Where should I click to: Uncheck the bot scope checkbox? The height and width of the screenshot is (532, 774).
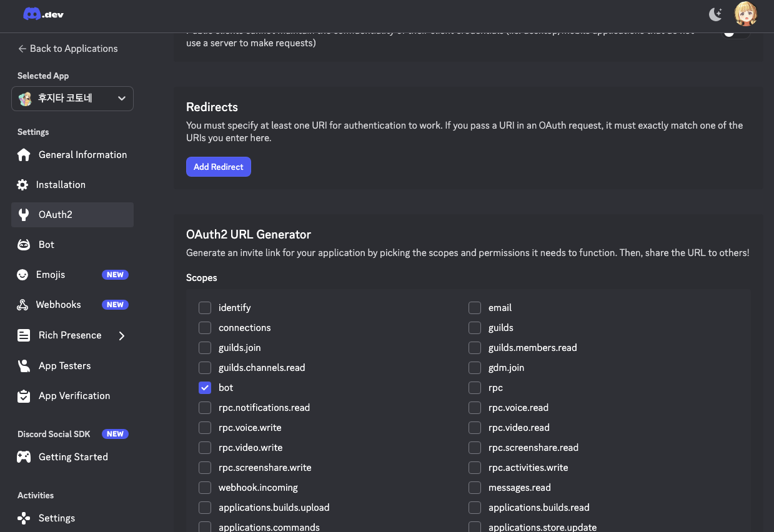[x=205, y=388]
